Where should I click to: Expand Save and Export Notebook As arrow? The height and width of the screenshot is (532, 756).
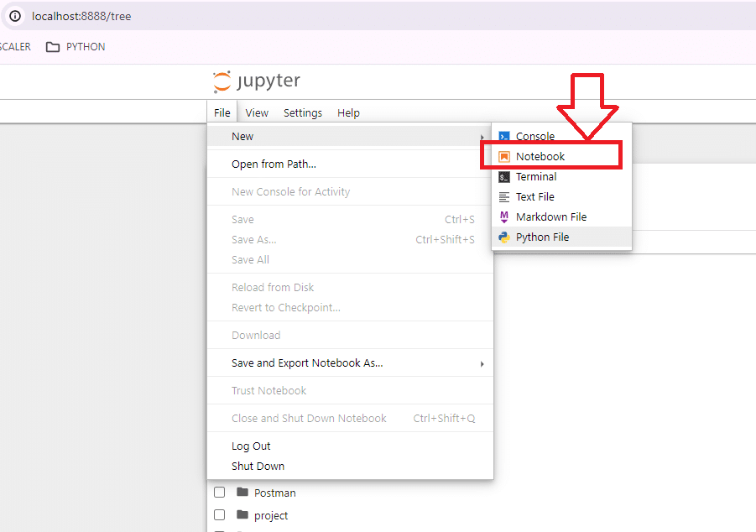click(x=482, y=363)
